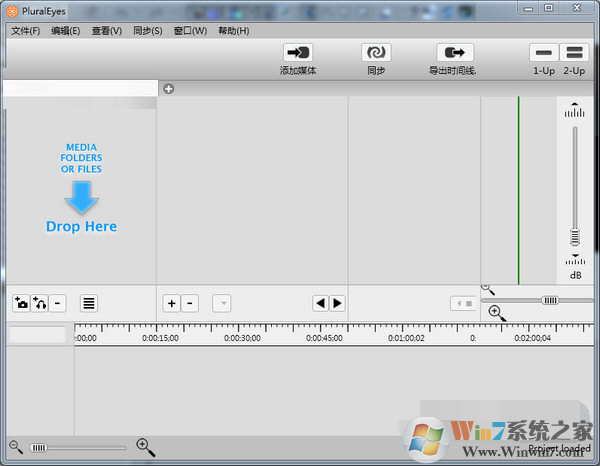Zoom out the waveform with the magnifier-minus icon on the right
Viewport: 600px width, 466px height.
(x=488, y=289)
